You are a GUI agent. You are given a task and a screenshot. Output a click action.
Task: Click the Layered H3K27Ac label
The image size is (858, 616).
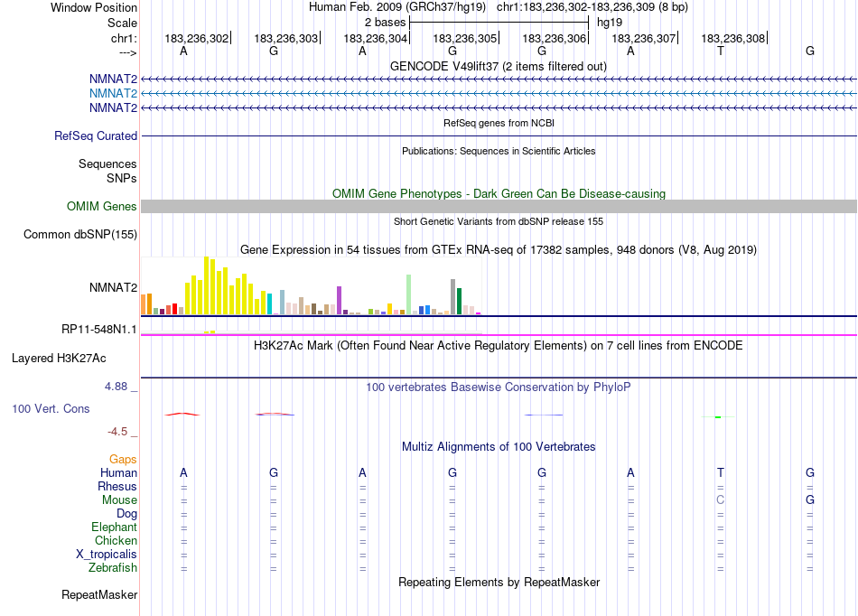(x=59, y=359)
